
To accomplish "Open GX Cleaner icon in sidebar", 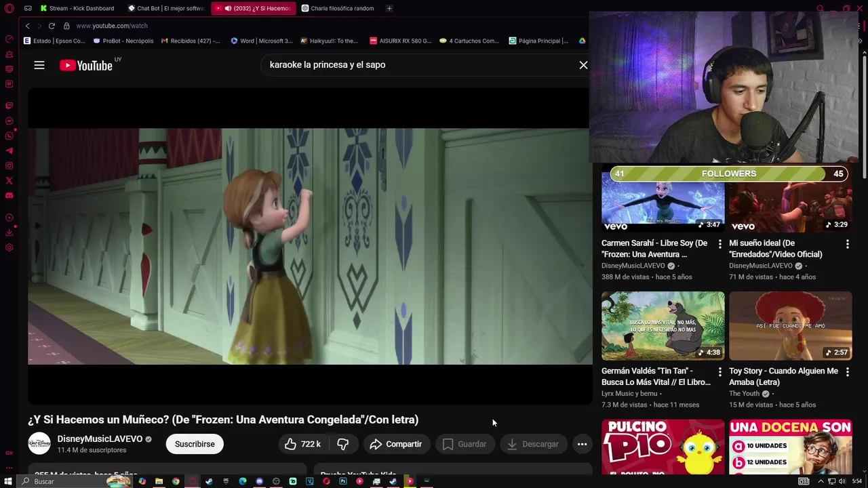I will coord(9,54).
